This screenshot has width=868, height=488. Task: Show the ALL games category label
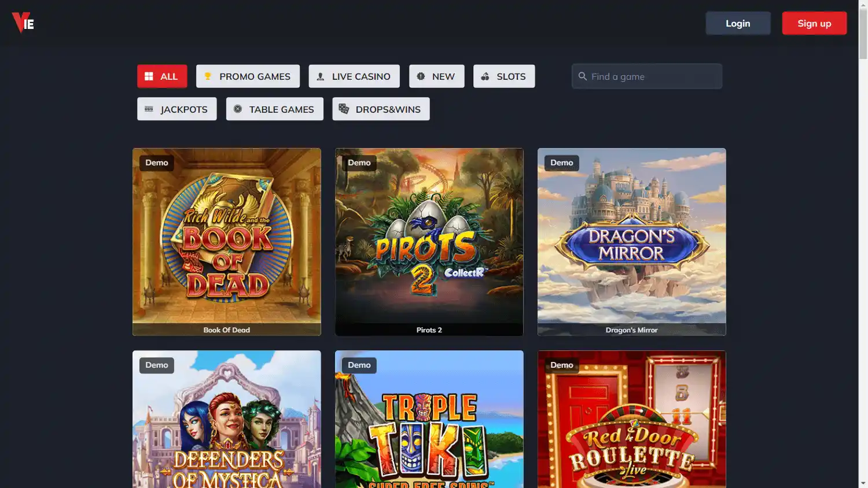[169, 76]
